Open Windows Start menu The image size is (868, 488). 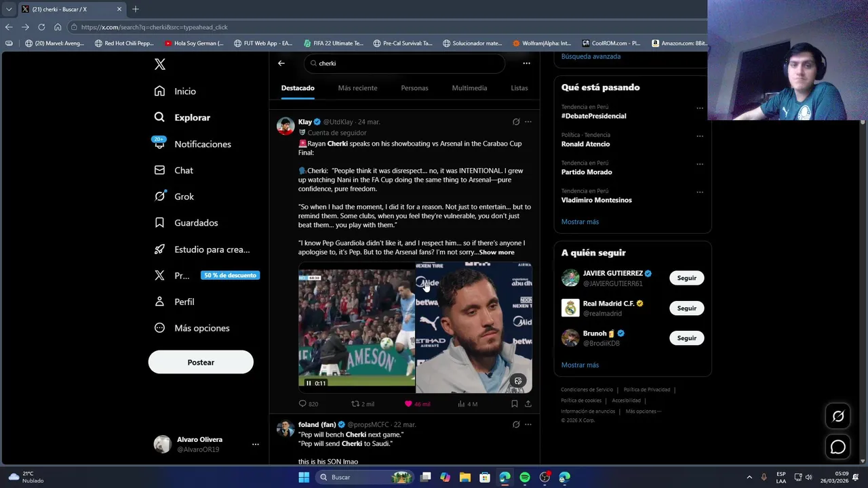coord(304,477)
